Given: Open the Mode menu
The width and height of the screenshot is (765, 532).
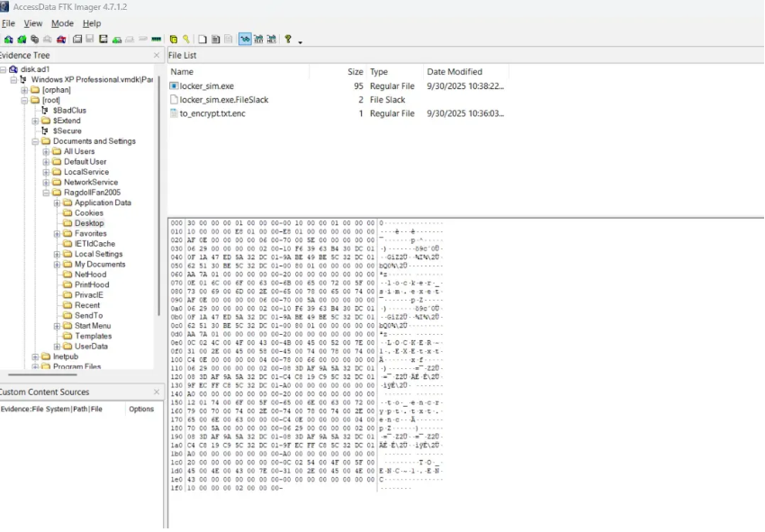Looking at the screenshot, I should pyautogui.click(x=61, y=23).
